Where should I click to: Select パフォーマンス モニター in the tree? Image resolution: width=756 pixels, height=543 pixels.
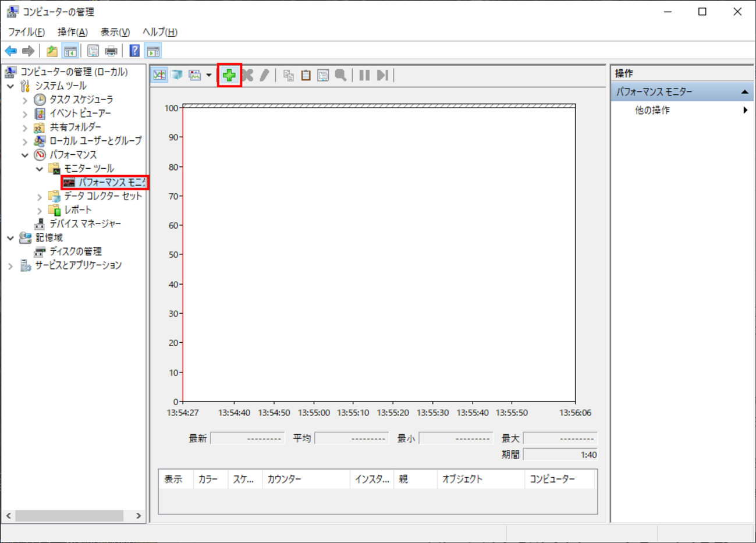111,183
